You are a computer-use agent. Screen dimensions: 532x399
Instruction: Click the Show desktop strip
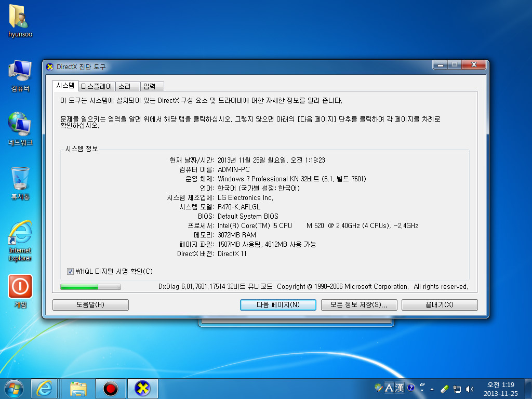pyautogui.click(x=528, y=389)
